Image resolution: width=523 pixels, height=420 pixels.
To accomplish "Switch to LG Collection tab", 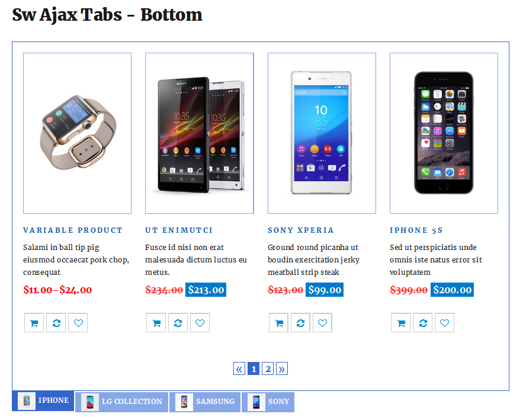I will 122,402.
